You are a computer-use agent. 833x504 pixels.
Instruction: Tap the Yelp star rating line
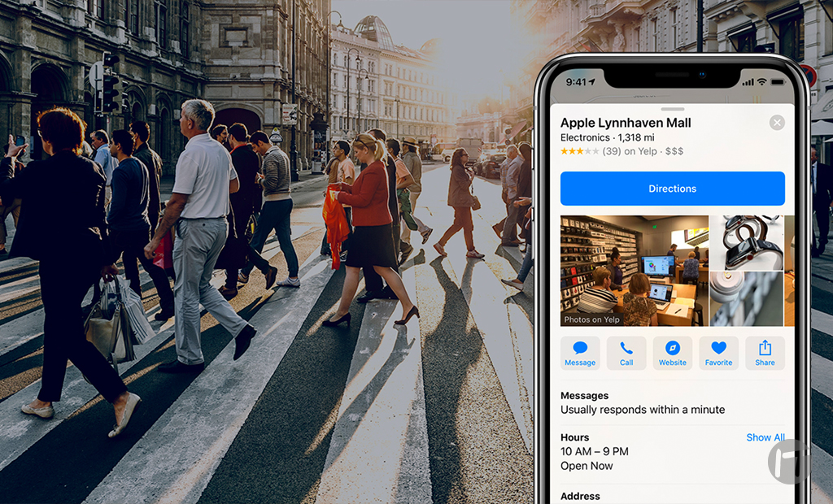[621, 151]
